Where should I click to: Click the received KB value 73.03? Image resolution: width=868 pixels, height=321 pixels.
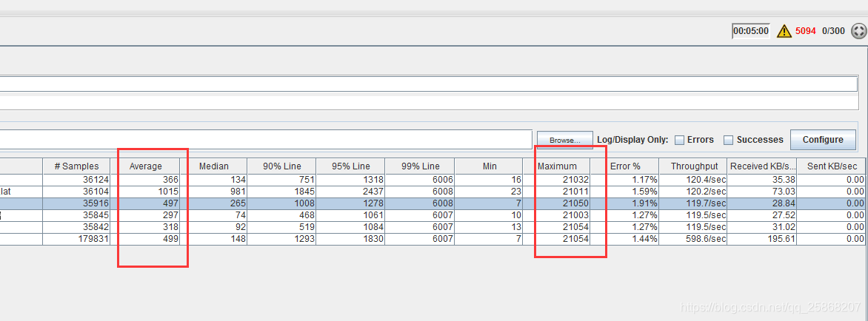tap(762, 191)
